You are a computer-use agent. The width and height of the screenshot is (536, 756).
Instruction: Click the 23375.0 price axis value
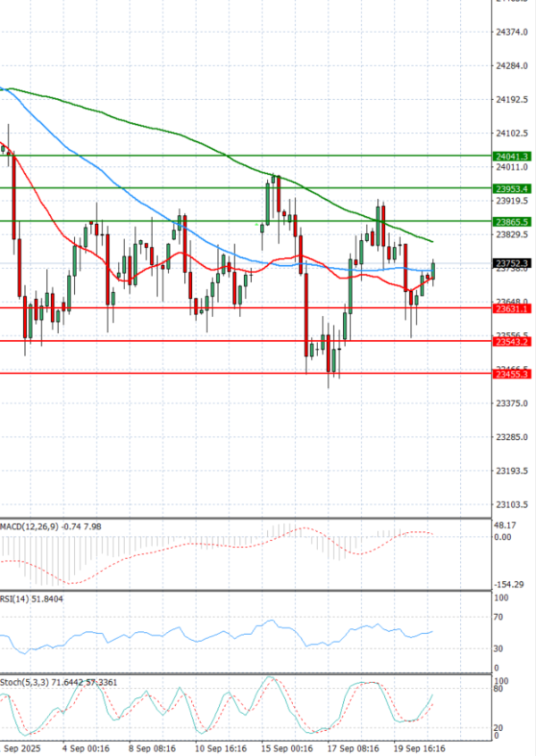click(512, 403)
